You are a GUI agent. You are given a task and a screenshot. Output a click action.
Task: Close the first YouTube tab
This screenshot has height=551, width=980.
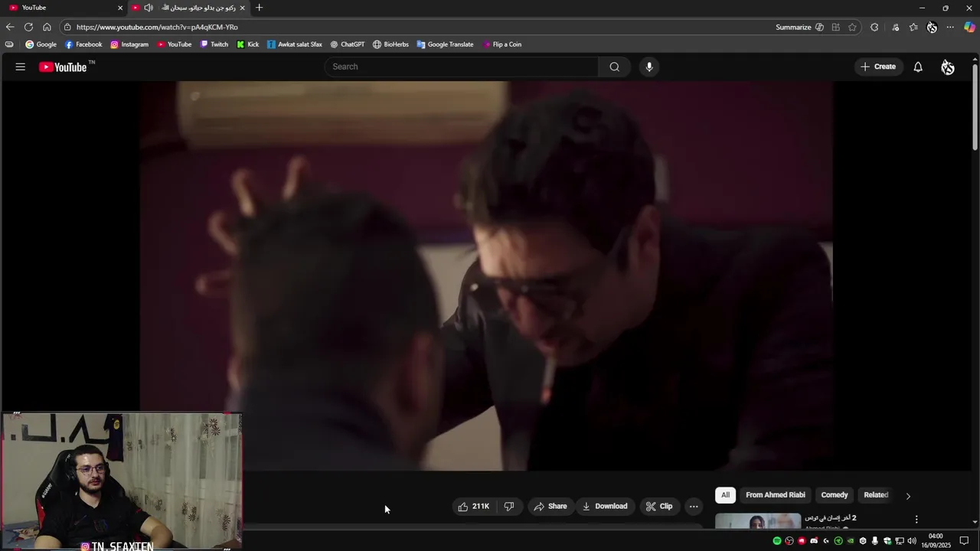[x=120, y=8]
